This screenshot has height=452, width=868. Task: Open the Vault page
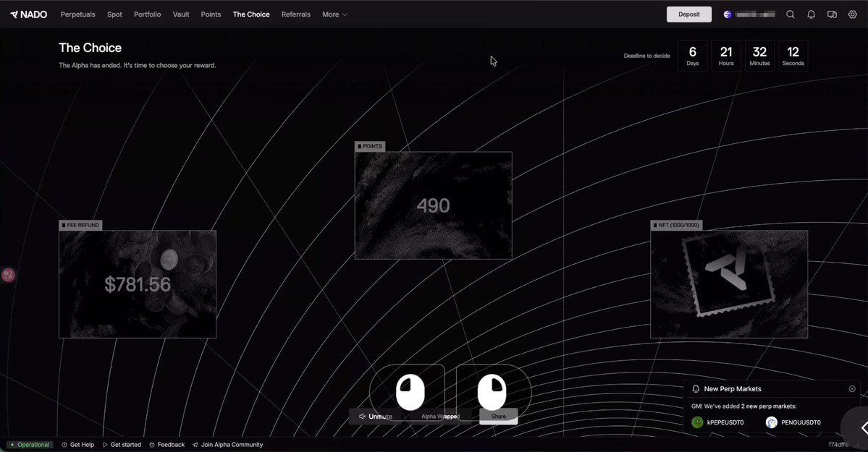(x=181, y=14)
